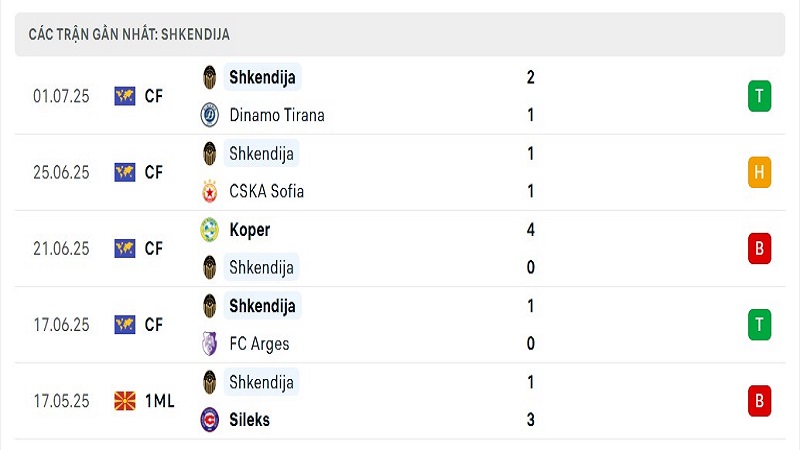Open the Koper team link
This screenshot has width=800, height=450.
tap(249, 230)
